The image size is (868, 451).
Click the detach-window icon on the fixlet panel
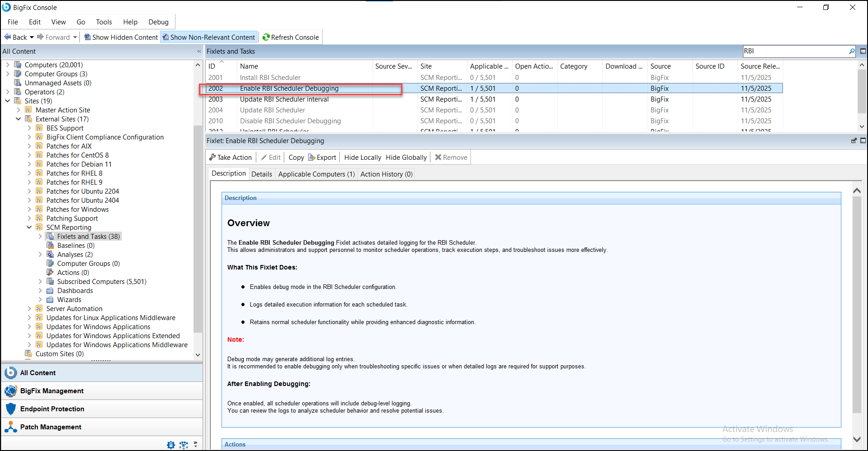click(x=853, y=140)
